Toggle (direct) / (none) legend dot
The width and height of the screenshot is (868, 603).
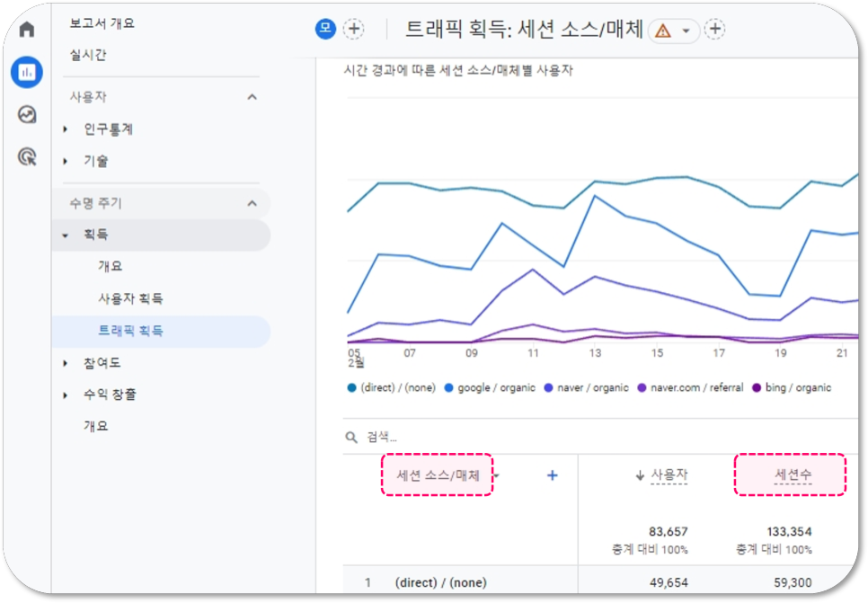point(351,387)
